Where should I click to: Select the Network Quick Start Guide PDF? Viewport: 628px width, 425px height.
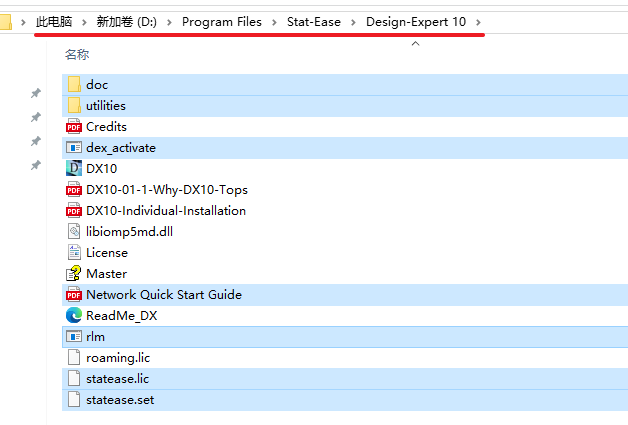pyautogui.click(x=163, y=295)
